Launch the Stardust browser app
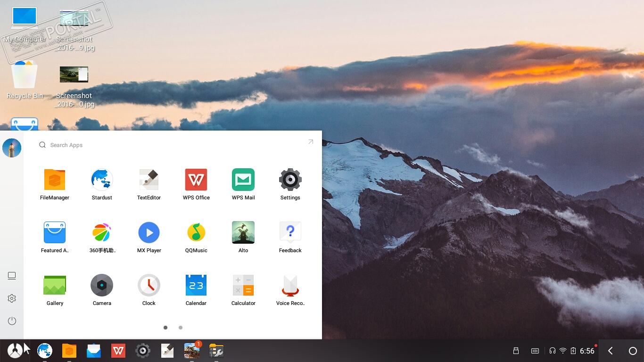644x362 pixels. click(x=102, y=184)
